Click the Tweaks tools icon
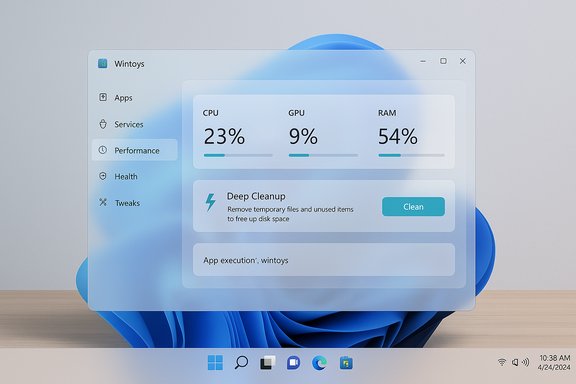The width and height of the screenshot is (576, 384). 103,202
